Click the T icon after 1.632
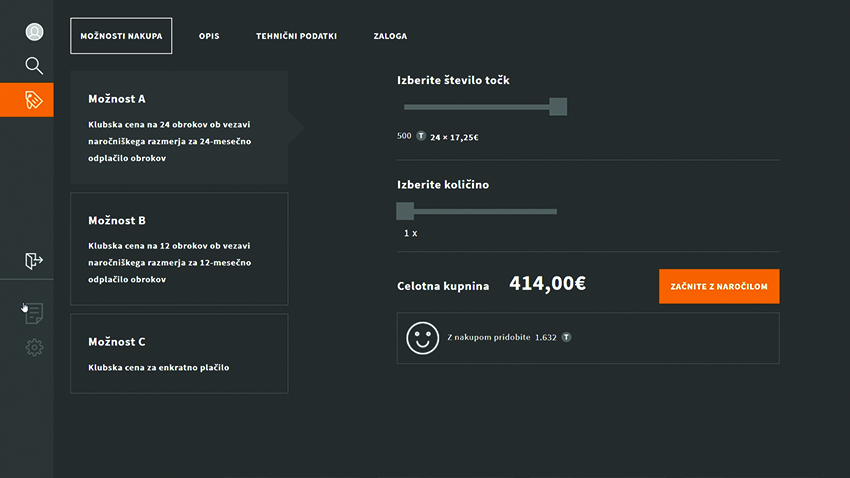 (566, 338)
